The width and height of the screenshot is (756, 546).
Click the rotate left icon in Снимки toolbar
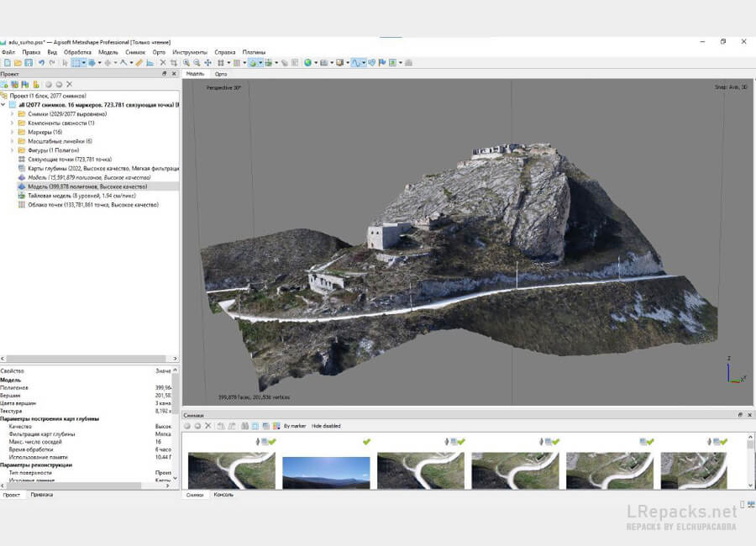click(x=221, y=426)
